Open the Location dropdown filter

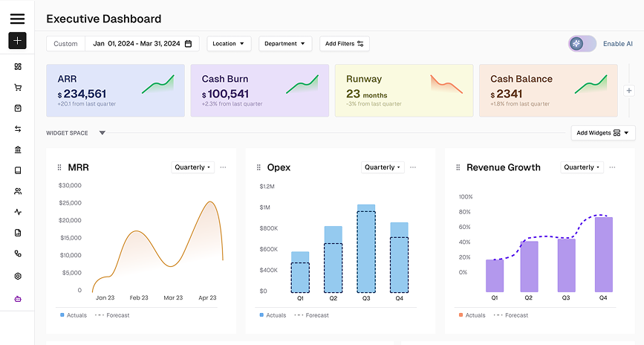[229, 44]
